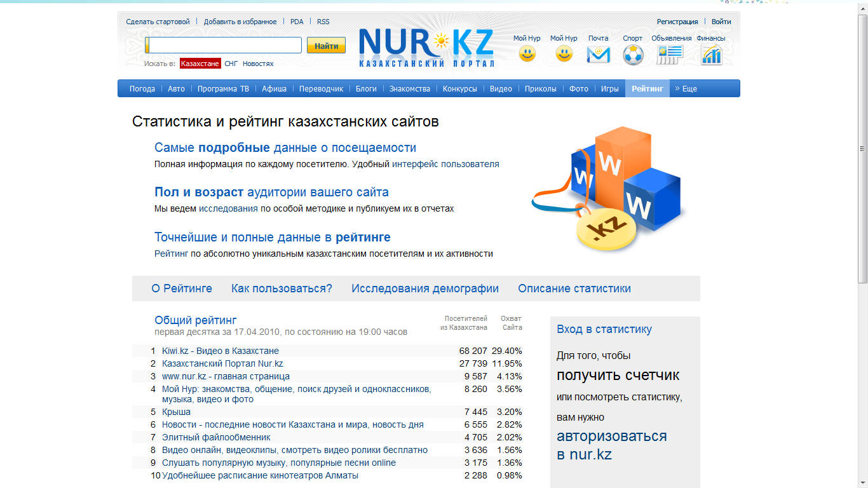This screenshot has height=488, width=868.
Task: Click Вход в статистику link
Action: (x=604, y=329)
